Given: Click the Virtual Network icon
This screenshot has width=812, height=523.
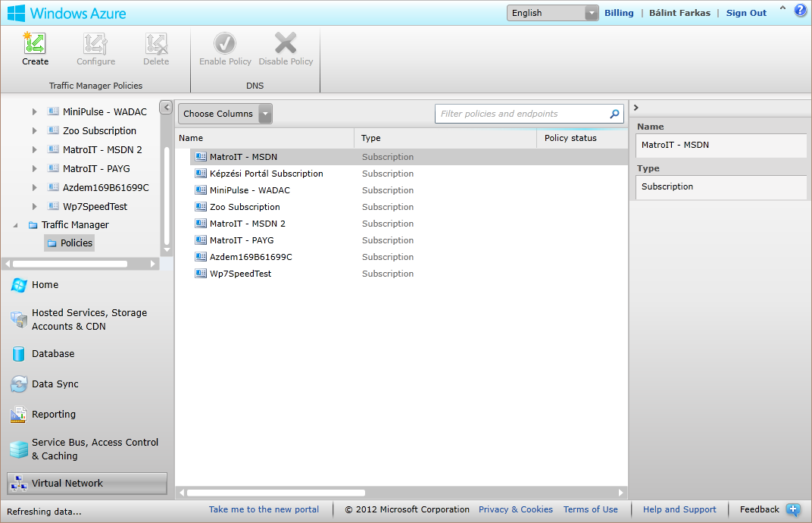Looking at the screenshot, I should pos(19,484).
